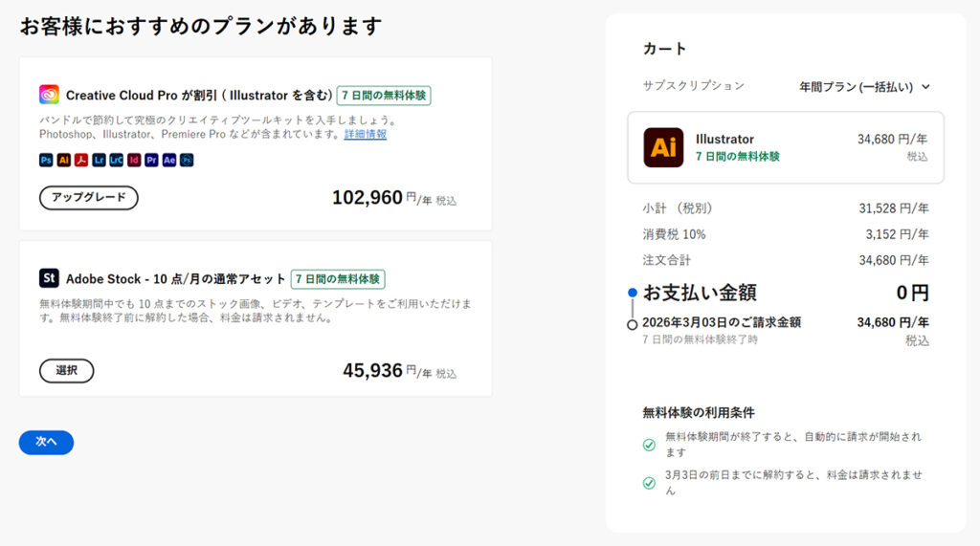Click the 注文合計 label
Image resolution: width=980 pixels, height=546 pixels.
(x=667, y=260)
